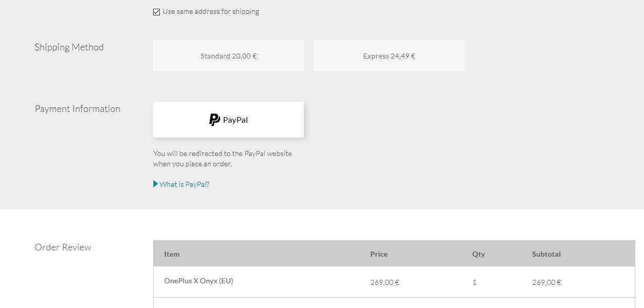Open the "What is PayPal?" link
This screenshot has height=308, width=644.
tap(185, 184)
